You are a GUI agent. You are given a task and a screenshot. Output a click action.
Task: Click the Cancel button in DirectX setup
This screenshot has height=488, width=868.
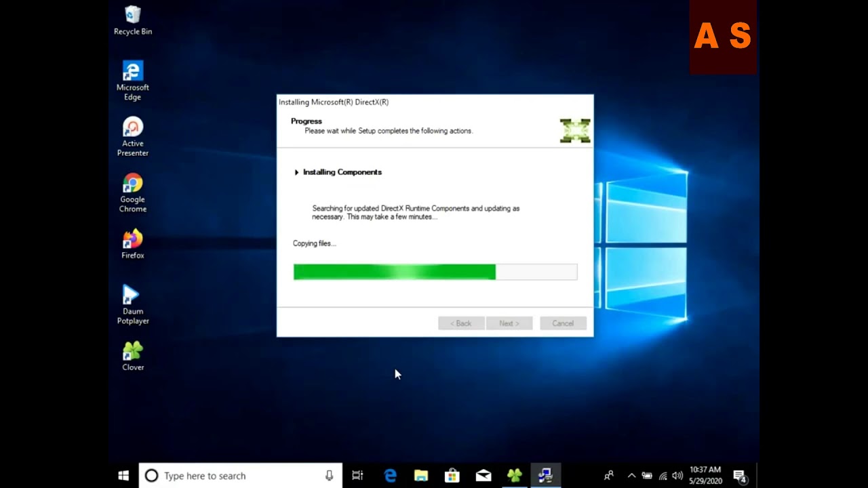(563, 323)
